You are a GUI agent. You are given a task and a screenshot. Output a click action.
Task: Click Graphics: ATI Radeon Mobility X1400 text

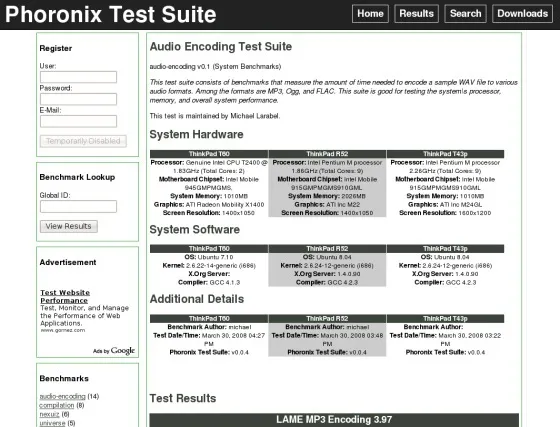209,205
